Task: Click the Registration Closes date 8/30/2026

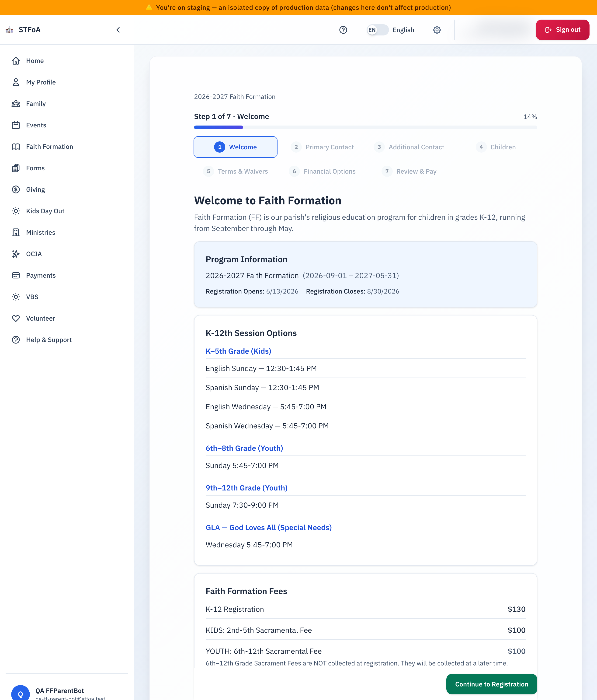Action: pyautogui.click(x=383, y=291)
